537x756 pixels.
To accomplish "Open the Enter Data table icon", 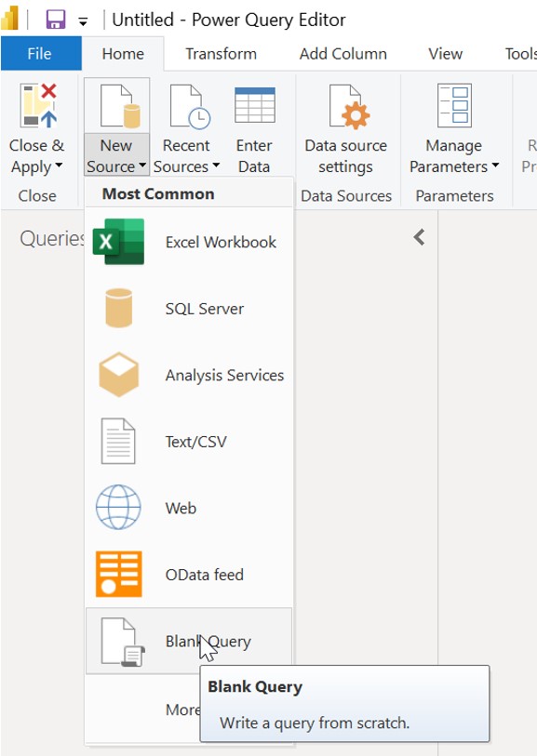I will click(255, 105).
